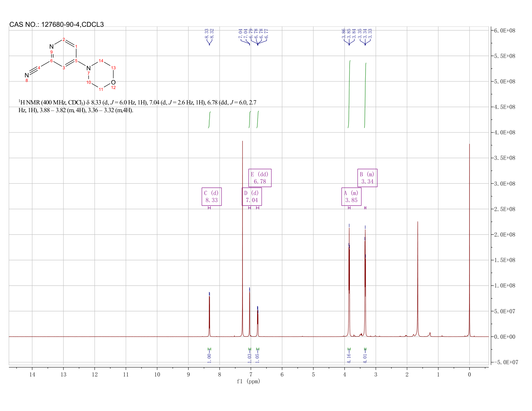Select the A (m) 3.85 multiplet box
The width and height of the screenshot is (532, 411).
click(351, 197)
